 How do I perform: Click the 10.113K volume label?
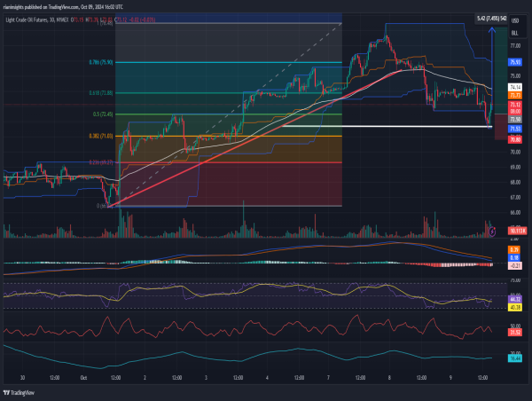point(518,231)
